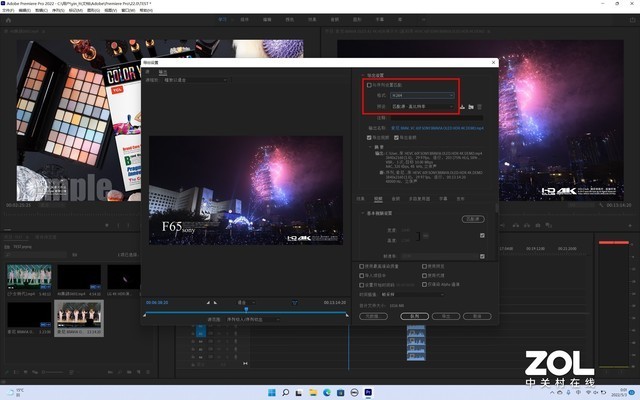This screenshot has width=640, height=400.
Task: Enable the match sequence settings checkbox
Action: pyautogui.click(x=367, y=85)
